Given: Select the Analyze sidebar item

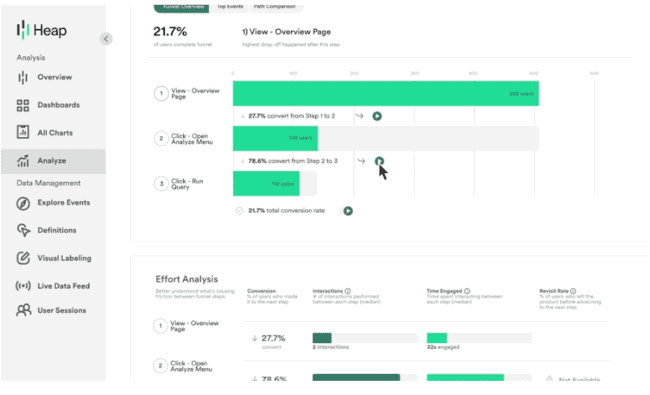Looking at the screenshot, I should [x=53, y=161].
